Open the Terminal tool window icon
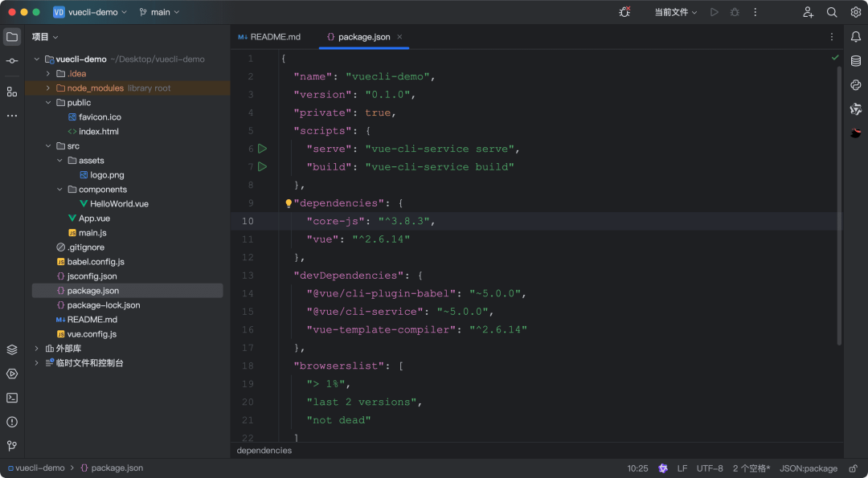The image size is (868, 478). click(12, 398)
